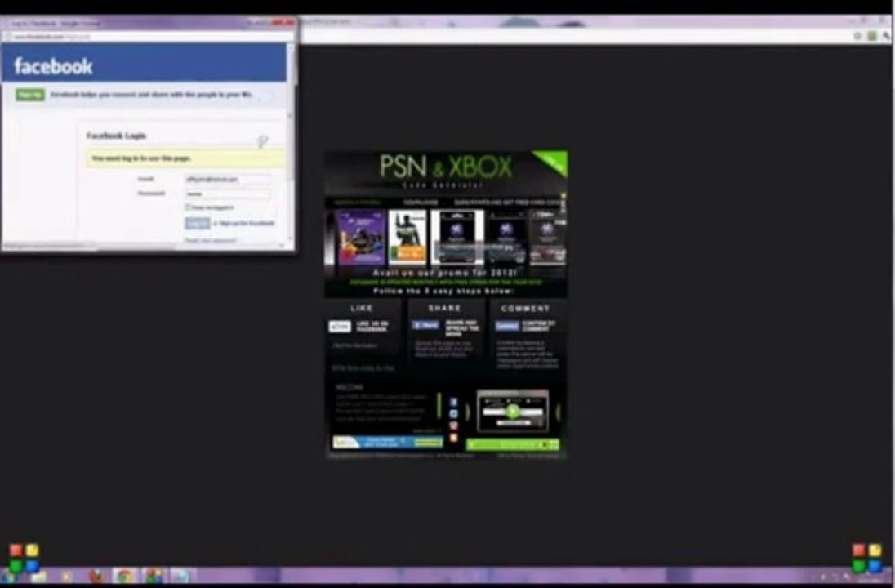Viewport: 895px width, 588px height.
Task: Open the Forgot your password link
Action: click(211, 240)
